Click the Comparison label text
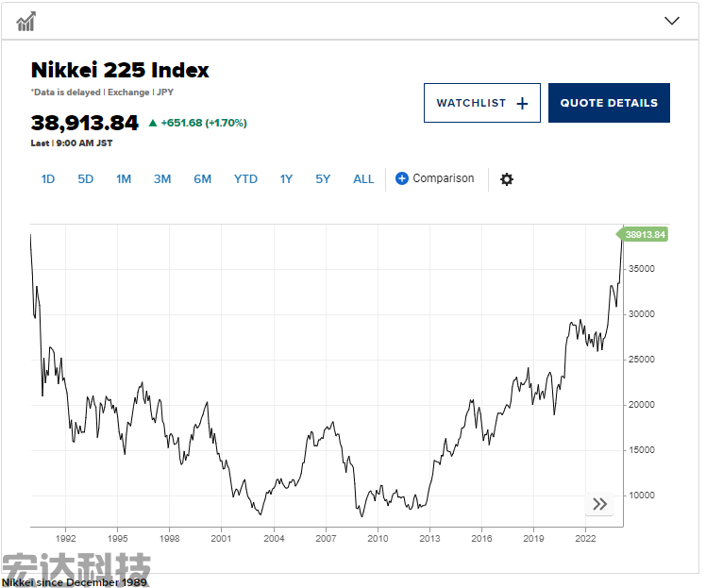This screenshot has height=588, width=706. [x=443, y=178]
